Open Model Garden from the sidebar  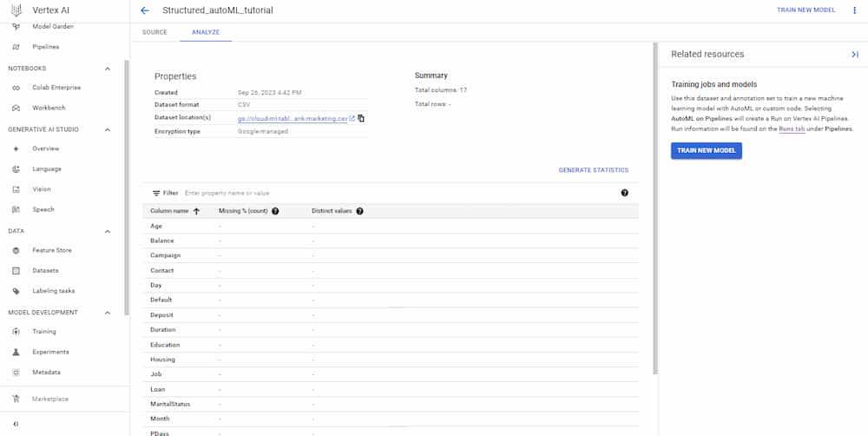(53, 27)
